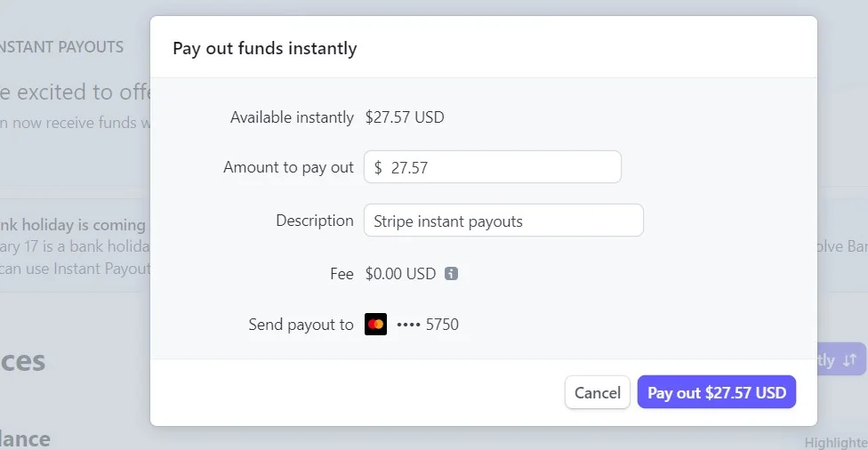Confirm Pay out $27.57 USD
Screen dimensions: 868x450
click(716, 392)
